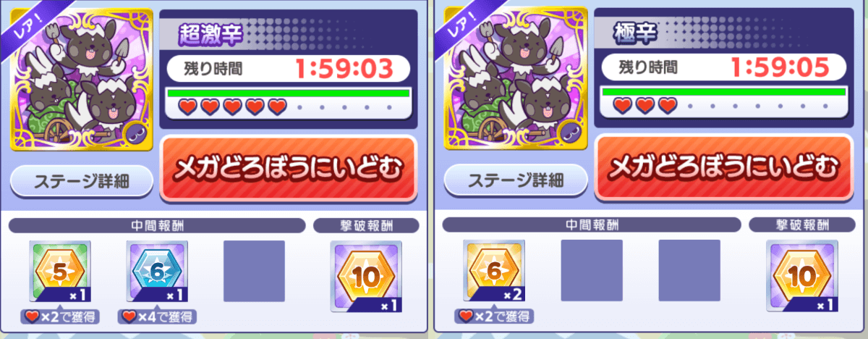The image size is (868, 339).
Task: Tap the empty third reward slot in 極辛
Action: click(689, 272)
